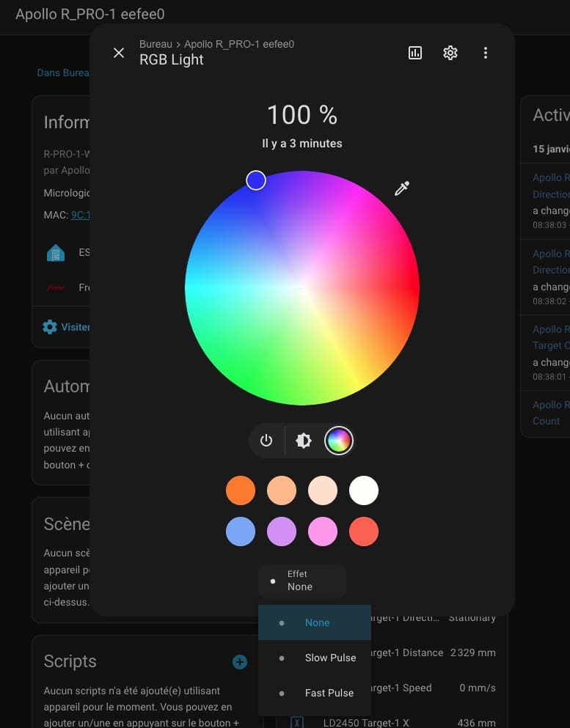The image size is (570, 728).
Task: Choose Slow Pulse effect
Action: pos(330,658)
